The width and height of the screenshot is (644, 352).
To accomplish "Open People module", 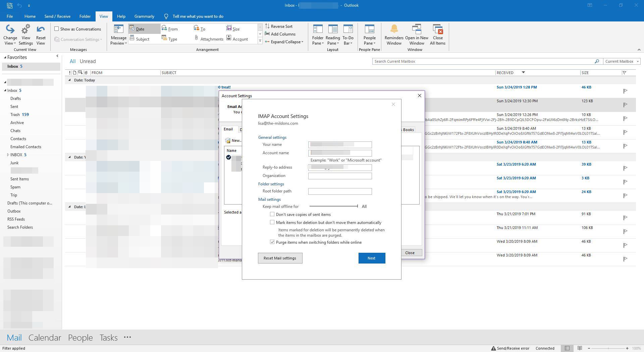I will tap(80, 338).
